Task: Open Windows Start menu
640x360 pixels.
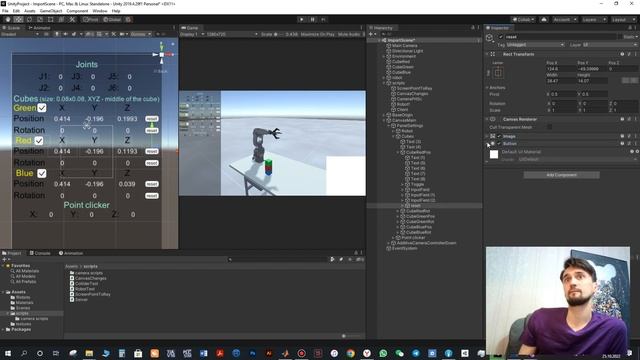Action: tap(8, 353)
